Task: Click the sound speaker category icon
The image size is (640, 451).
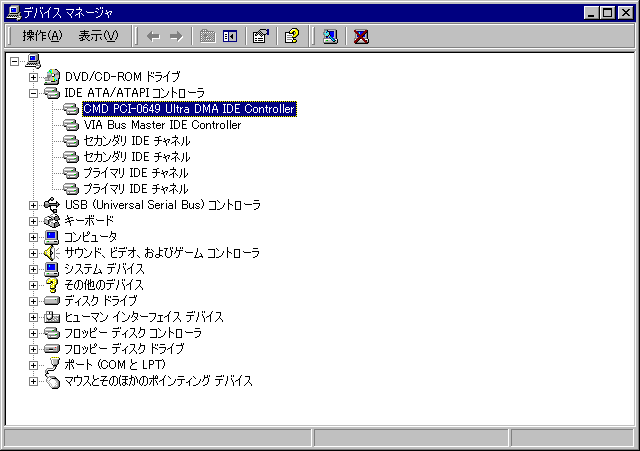Action: point(52,253)
